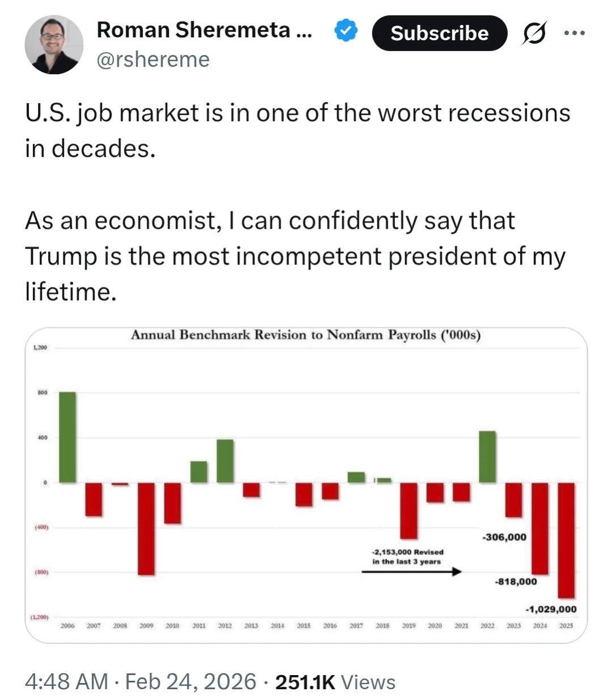
Task: Click the black arrow under the annotation
Action: point(411,572)
